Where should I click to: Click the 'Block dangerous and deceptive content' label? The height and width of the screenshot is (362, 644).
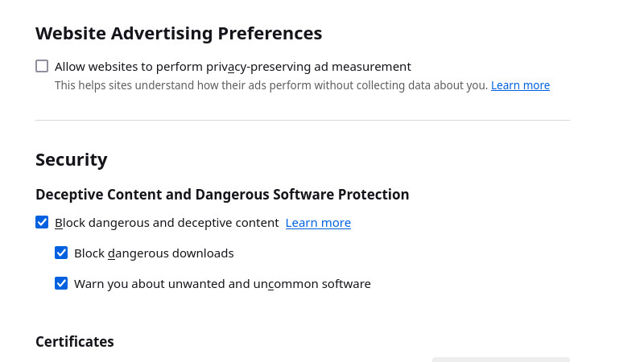167,223
